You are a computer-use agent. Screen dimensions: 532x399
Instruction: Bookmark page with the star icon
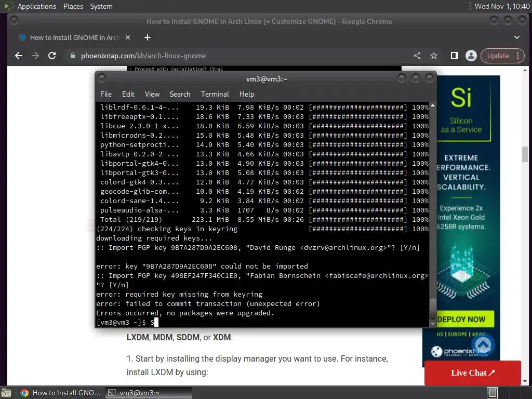(434, 56)
